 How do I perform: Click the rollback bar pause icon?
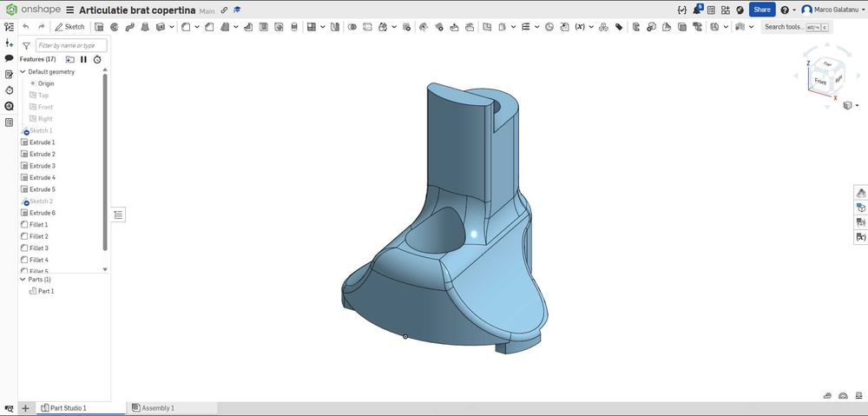tap(83, 59)
